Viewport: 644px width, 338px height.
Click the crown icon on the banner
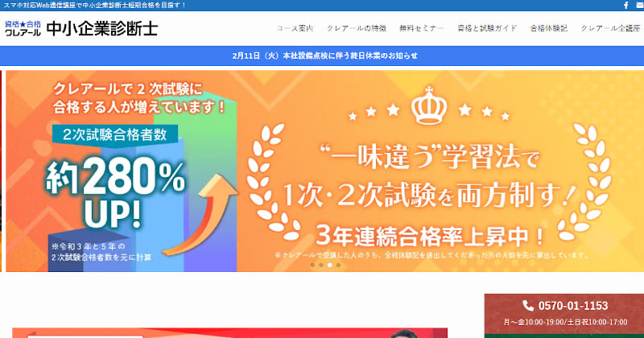tap(429, 105)
